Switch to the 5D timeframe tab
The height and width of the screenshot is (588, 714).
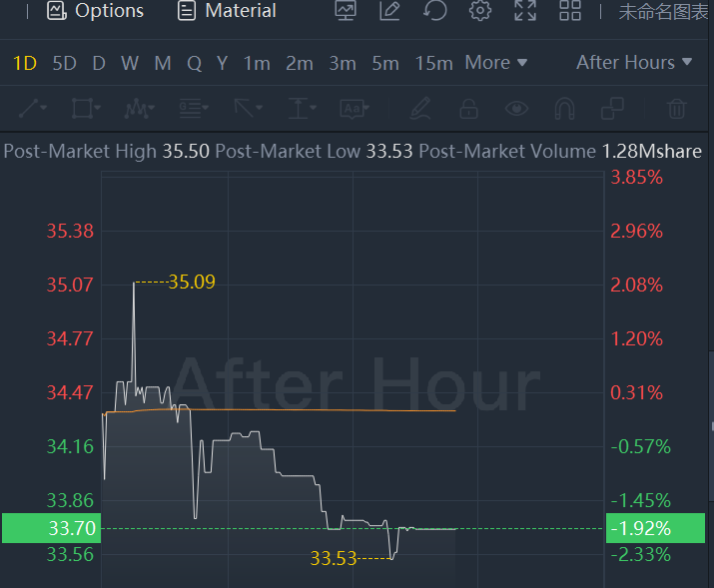(x=64, y=63)
